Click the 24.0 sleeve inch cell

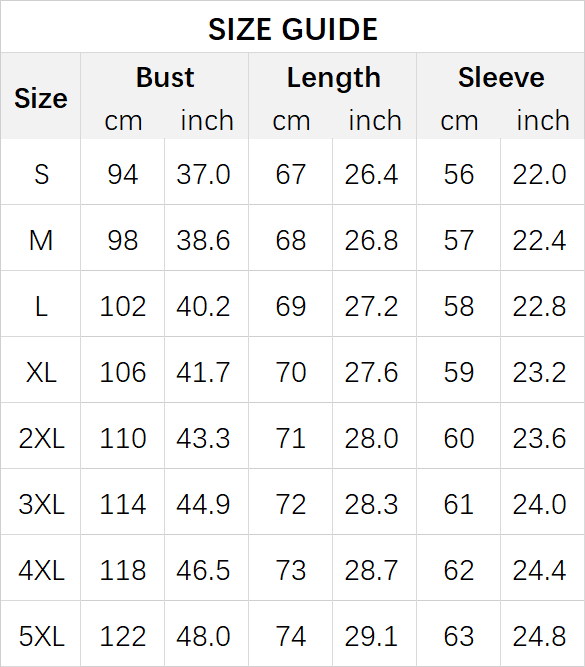coord(539,504)
